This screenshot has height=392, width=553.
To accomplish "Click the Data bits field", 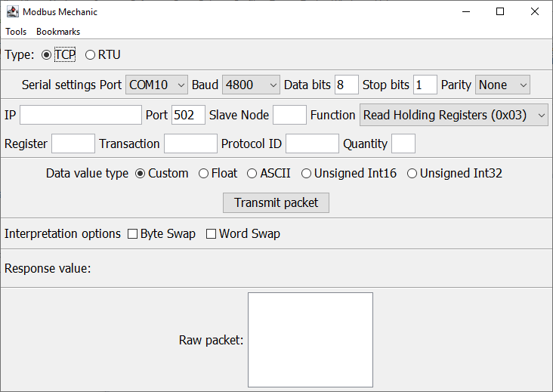I will (x=346, y=85).
